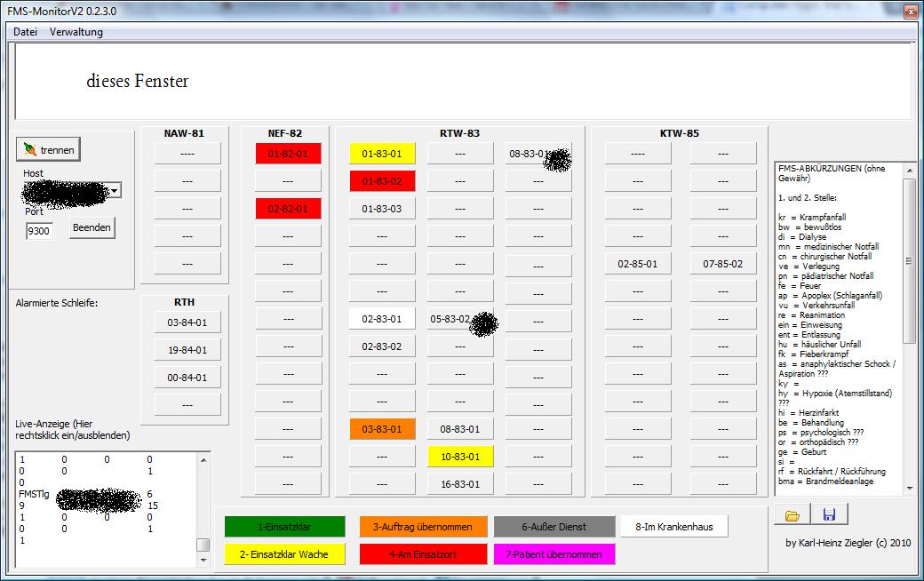The height and width of the screenshot is (581, 924).
Task: Click vehicle button 16-83-01
Action: (x=460, y=484)
